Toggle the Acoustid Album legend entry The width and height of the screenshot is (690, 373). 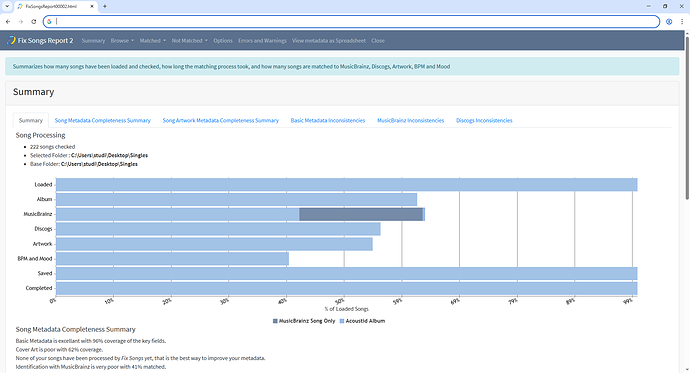point(362,321)
